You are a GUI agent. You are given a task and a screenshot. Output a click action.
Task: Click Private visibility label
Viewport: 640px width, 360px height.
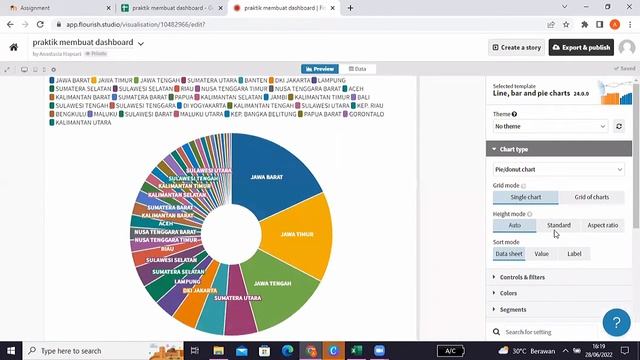tap(96, 53)
